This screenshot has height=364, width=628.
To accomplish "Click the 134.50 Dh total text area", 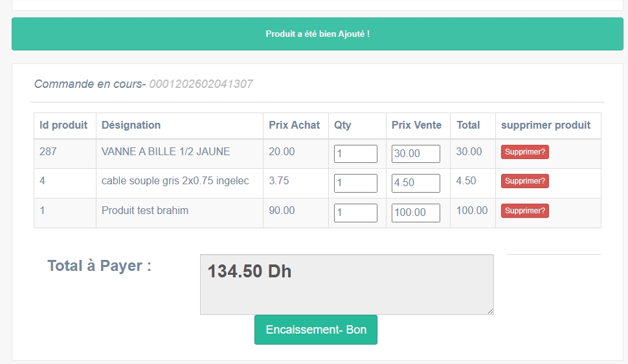I will [346, 284].
